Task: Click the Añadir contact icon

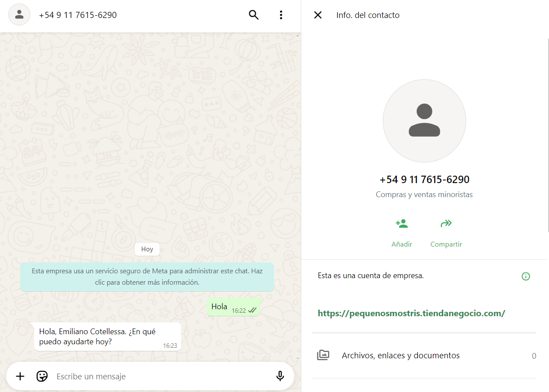Action: (402, 224)
